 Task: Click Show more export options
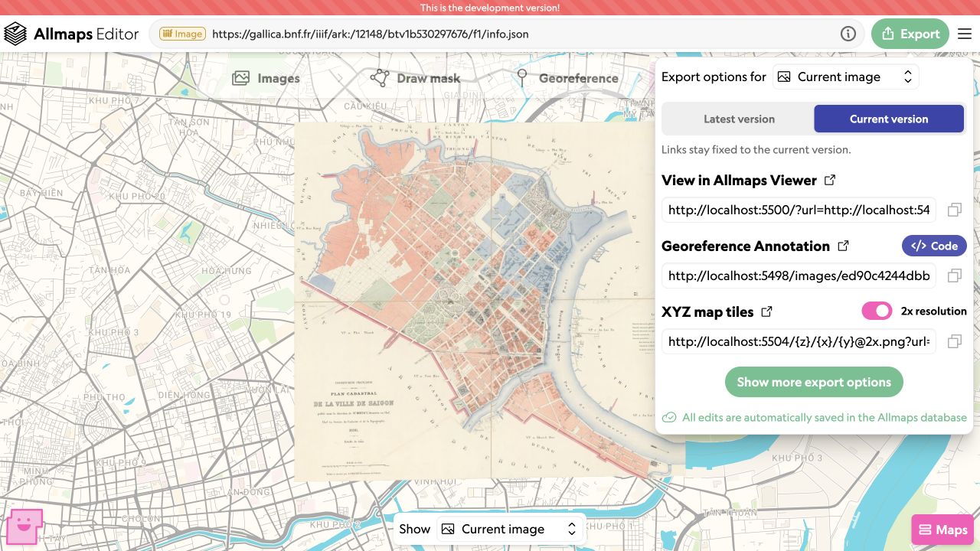(814, 382)
